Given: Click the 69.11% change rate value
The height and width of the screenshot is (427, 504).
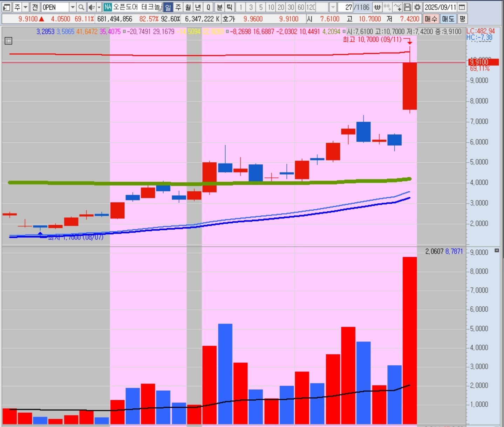Looking at the screenshot, I should point(84,19).
